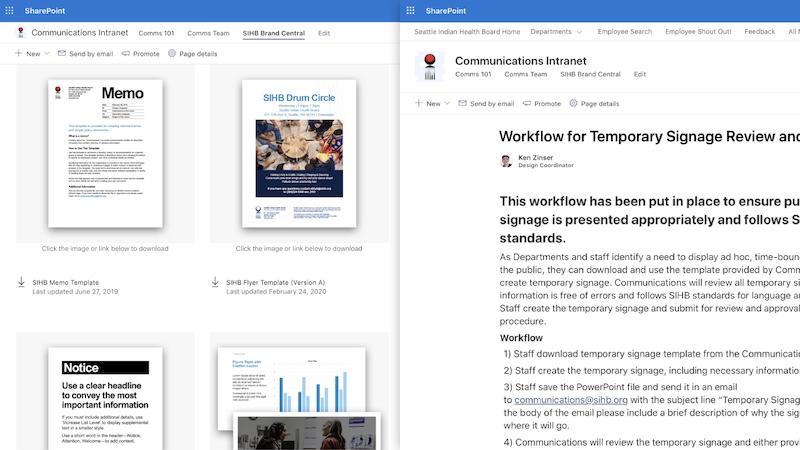The image size is (800, 450).
Task: Open Comms 101 tab in left window
Action: tap(156, 33)
